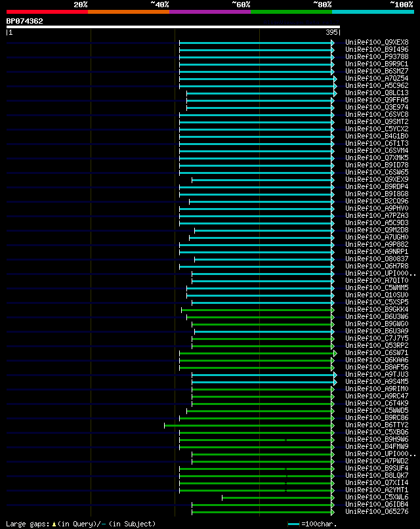Select the UniRef100_A9NRP1 label
420x529 pixels.
tap(377, 252)
